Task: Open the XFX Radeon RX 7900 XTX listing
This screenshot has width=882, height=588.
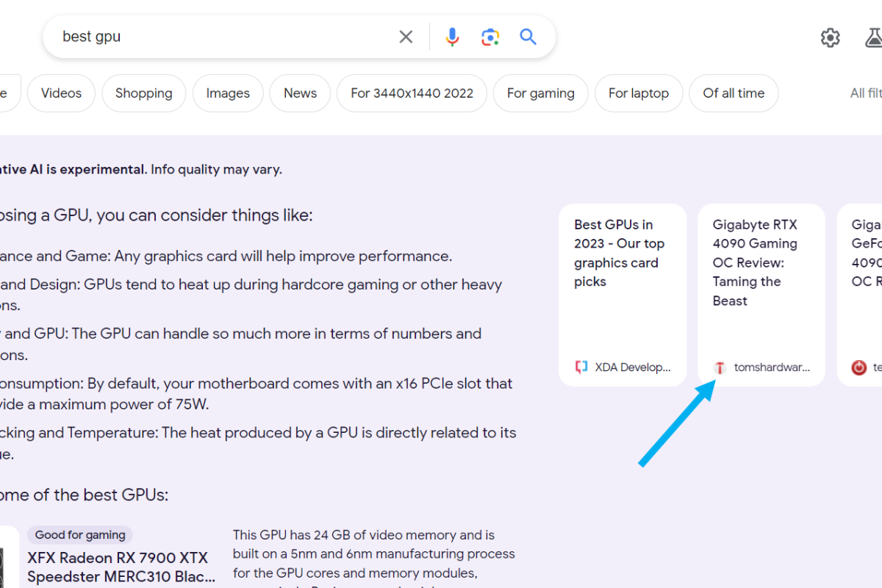Action: pyautogui.click(x=121, y=567)
